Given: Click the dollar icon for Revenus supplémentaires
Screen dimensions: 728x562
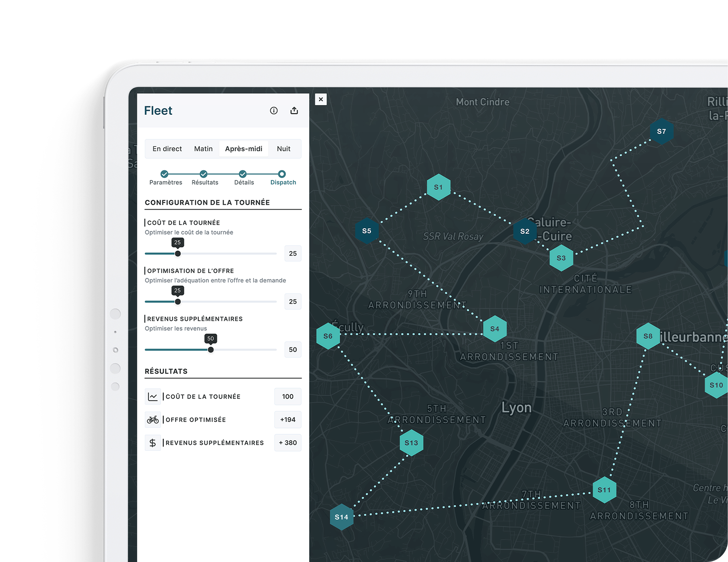Looking at the screenshot, I should pos(153,443).
